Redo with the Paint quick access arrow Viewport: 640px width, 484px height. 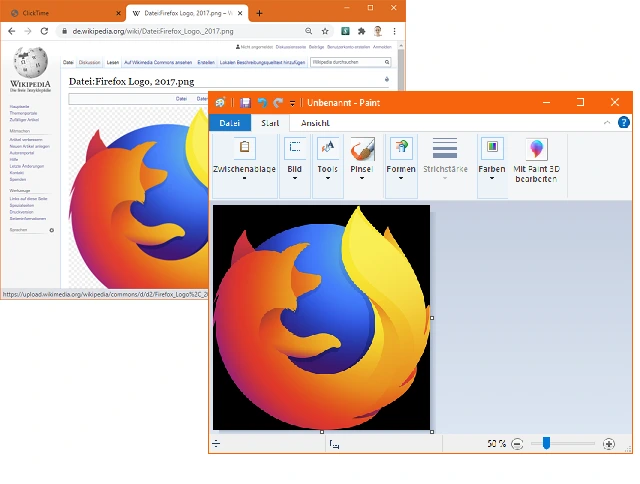278,102
